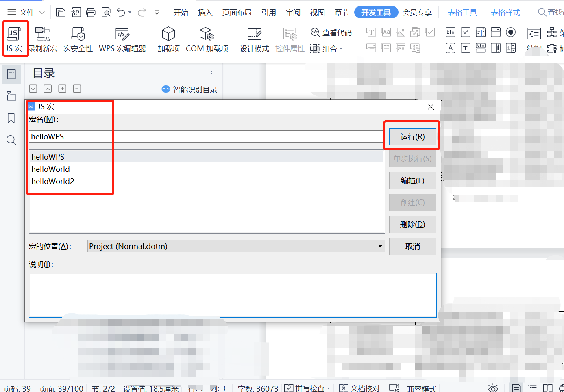Open print preview icon
The height and width of the screenshot is (392, 564).
[106, 13]
